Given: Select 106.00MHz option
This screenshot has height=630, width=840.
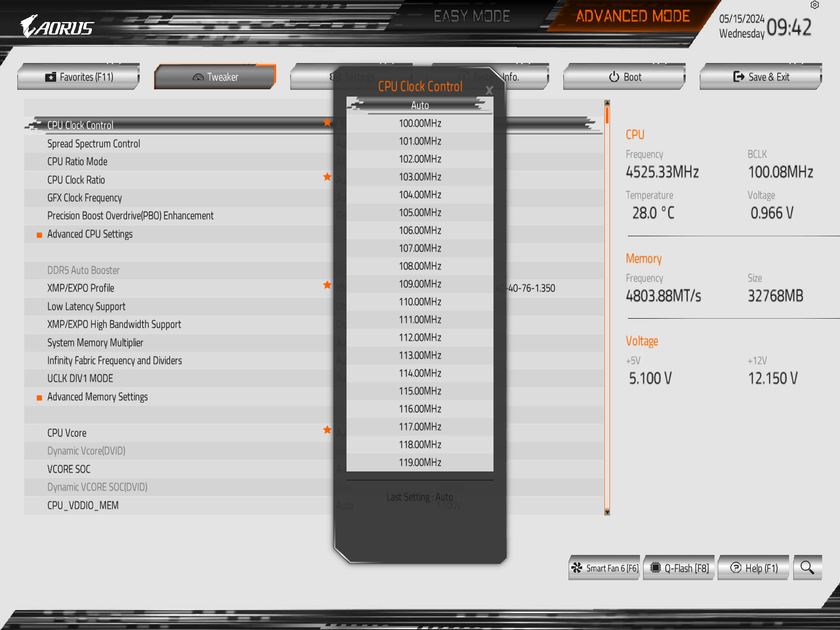Looking at the screenshot, I should coord(420,230).
